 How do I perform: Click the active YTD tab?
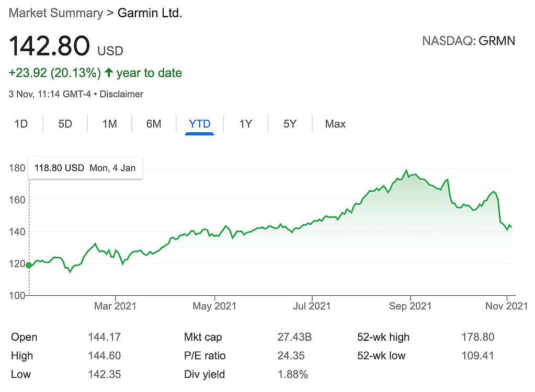(x=200, y=124)
